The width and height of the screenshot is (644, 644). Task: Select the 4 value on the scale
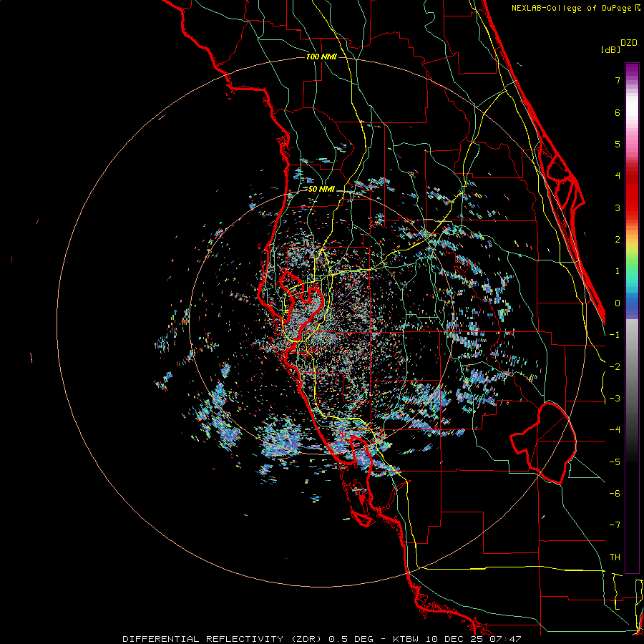click(x=618, y=176)
